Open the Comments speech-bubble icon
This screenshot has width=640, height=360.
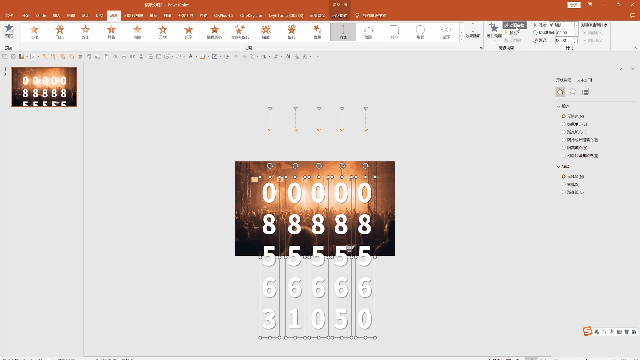[x=632, y=16]
